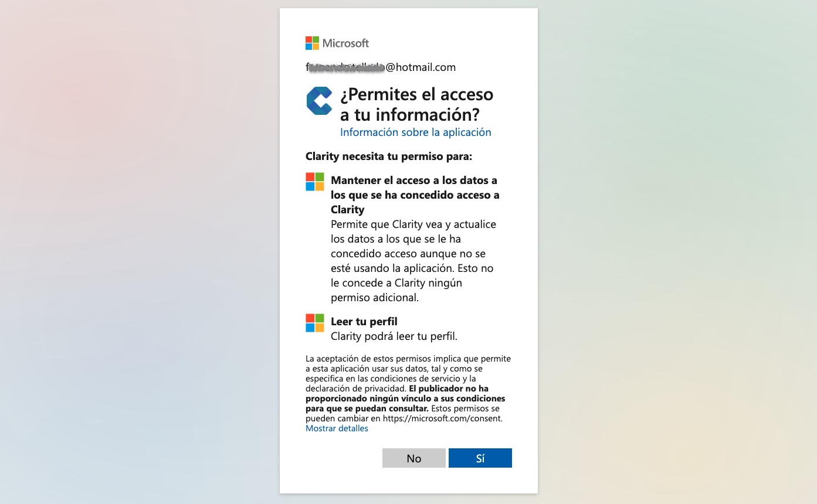817x504 pixels.
Task: Click the Clarity necesita tu permiso para label
Action: [x=389, y=156]
